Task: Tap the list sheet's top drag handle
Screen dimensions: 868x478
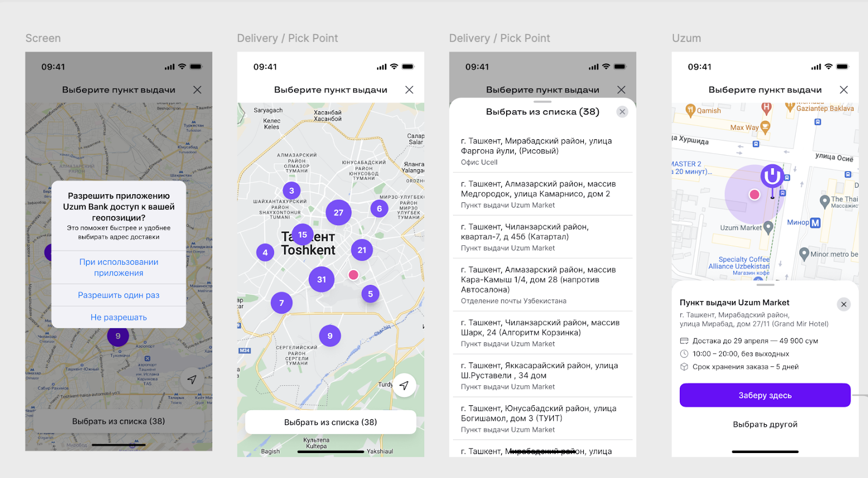Action: coord(542,101)
